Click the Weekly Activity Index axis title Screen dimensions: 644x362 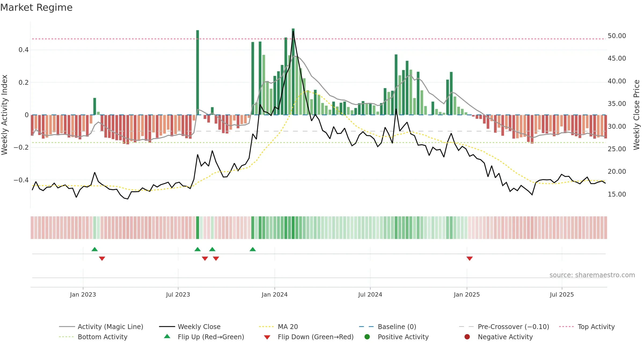(4, 115)
